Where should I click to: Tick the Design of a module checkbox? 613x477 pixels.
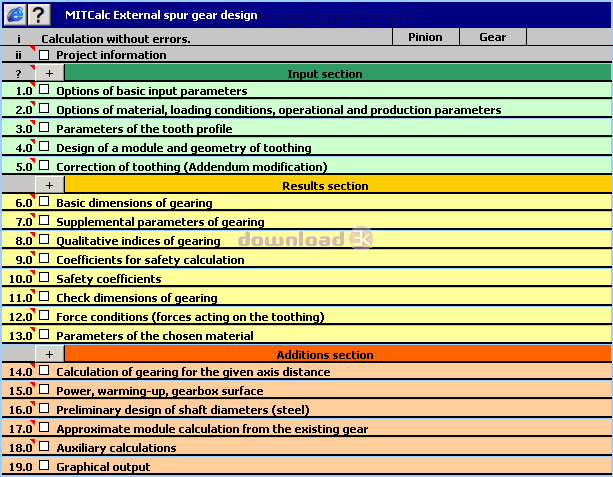tap(44, 147)
